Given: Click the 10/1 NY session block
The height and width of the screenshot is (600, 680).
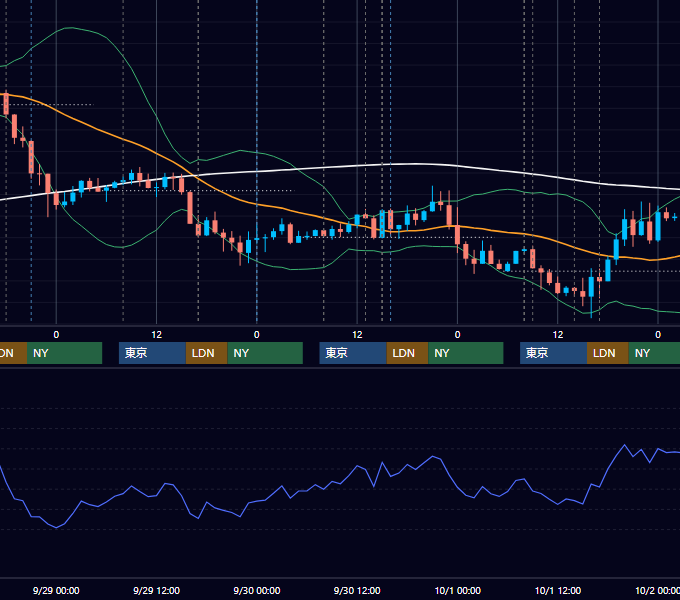Looking at the screenshot, I should coord(654,353).
